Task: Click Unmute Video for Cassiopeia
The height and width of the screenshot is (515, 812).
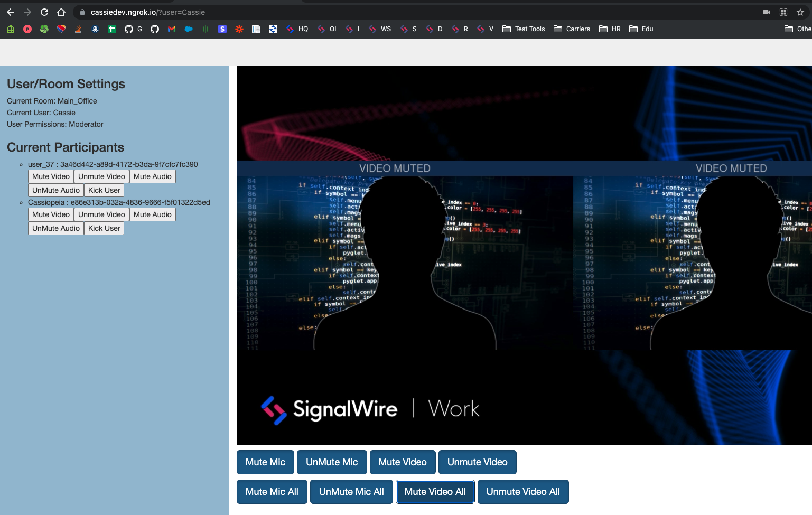Action: 101,214
